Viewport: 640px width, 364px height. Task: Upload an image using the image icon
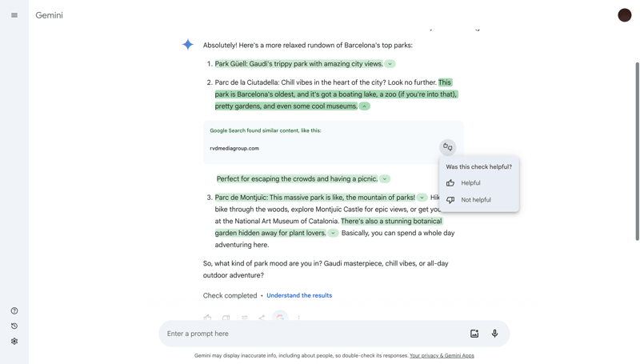(x=474, y=334)
